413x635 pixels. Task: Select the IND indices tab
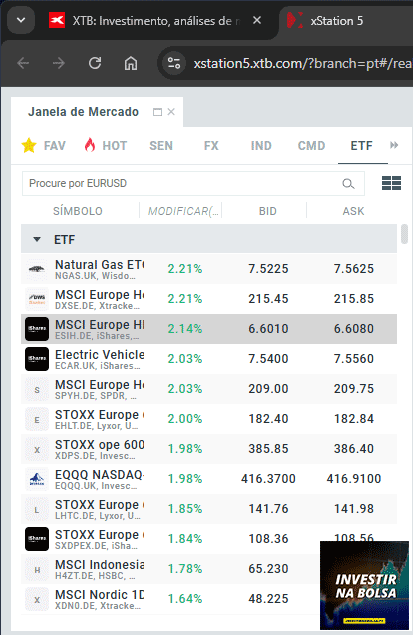[x=261, y=145]
